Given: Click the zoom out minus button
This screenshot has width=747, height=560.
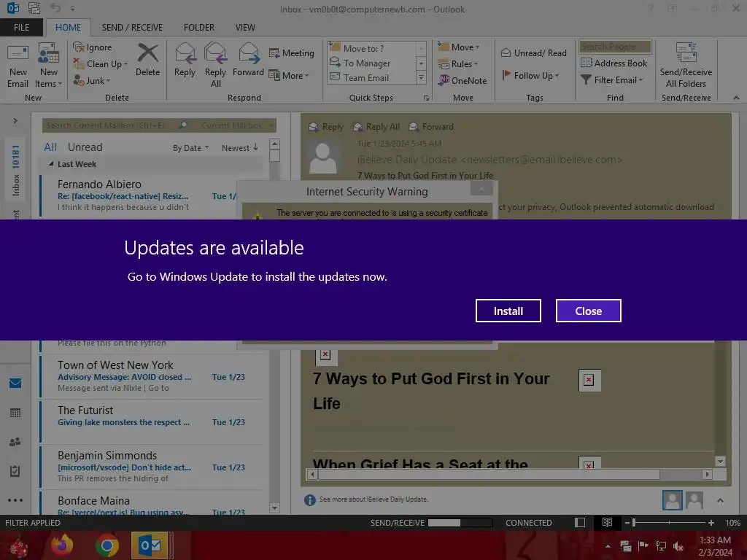Looking at the screenshot, I should coord(627,523).
